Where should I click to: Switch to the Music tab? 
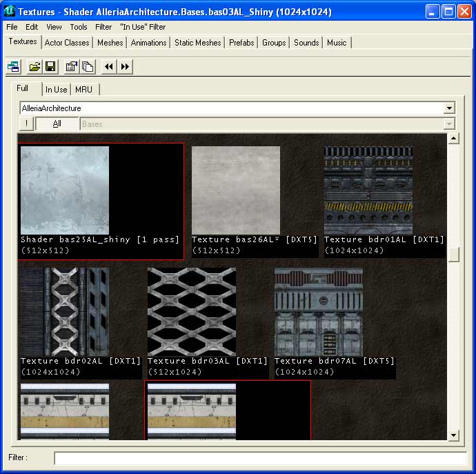(x=337, y=43)
